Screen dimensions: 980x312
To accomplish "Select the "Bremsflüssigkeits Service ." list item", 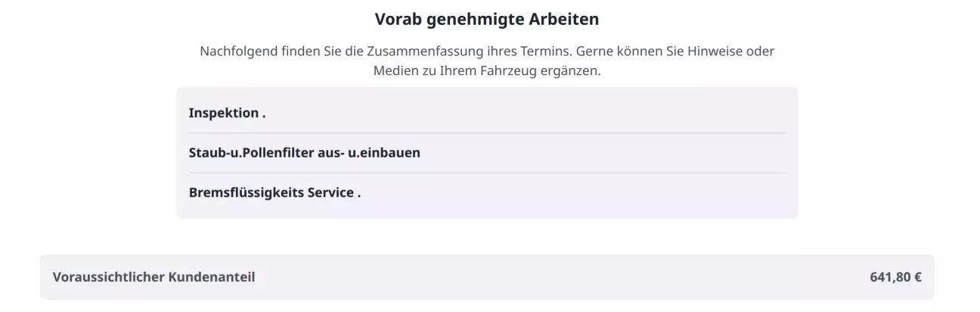I will 274,192.
